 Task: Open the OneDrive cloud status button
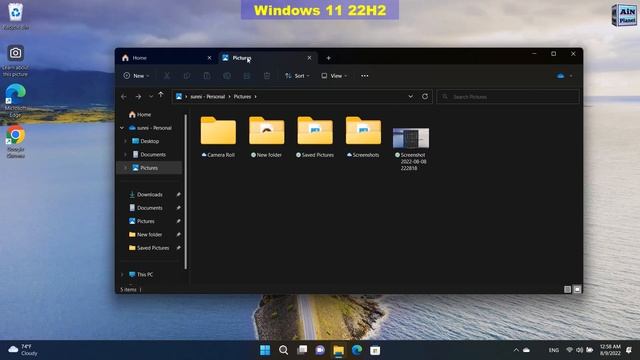tap(564, 76)
